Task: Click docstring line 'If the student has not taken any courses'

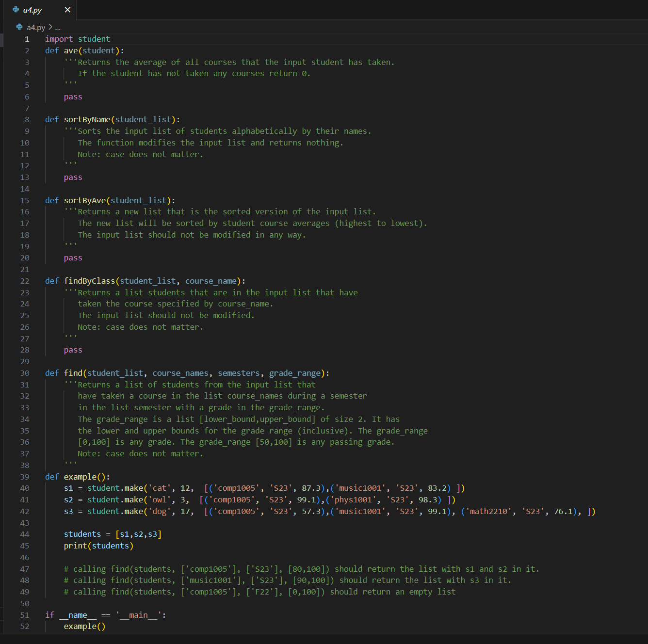Action: pyautogui.click(x=194, y=74)
